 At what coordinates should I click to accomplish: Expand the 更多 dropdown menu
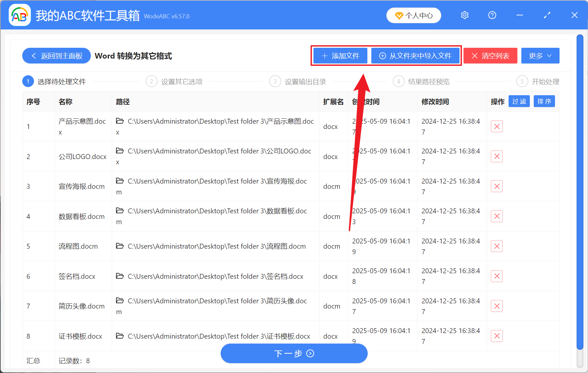pos(540,56)
